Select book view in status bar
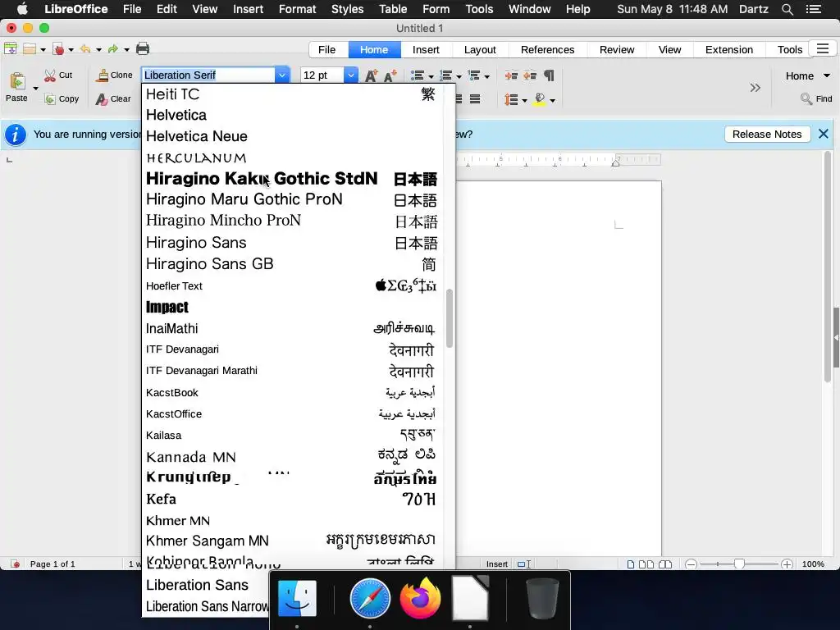This screenshot has width=840, height=630. [665, 564]
